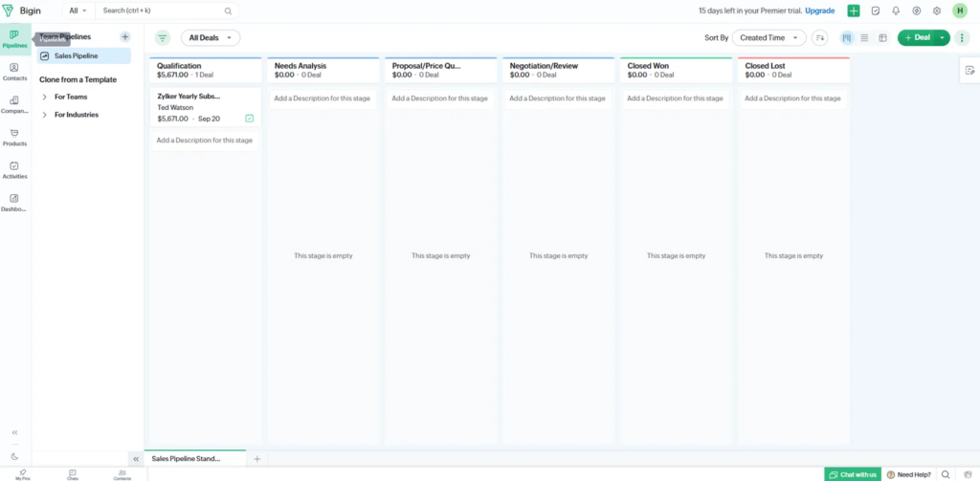Switch to the Kanban stage view
Screen dimensions: 980x481
click(847, 37)
